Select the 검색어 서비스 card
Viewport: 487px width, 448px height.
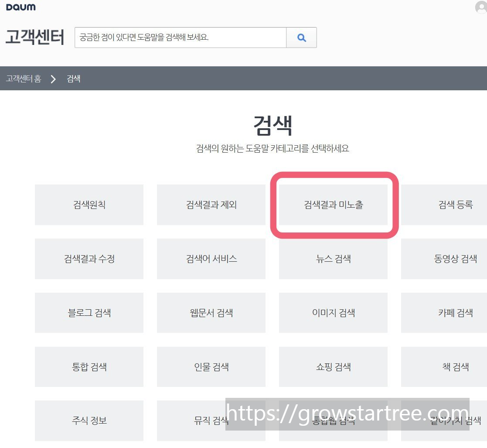pos(211,259)
